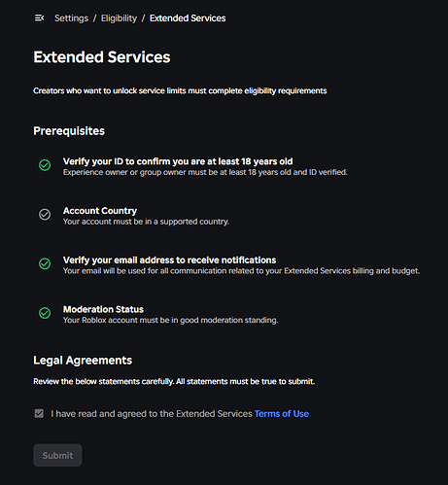Click the green check for email verification
Screen dimensions: 448x485
tap(45, 263)
